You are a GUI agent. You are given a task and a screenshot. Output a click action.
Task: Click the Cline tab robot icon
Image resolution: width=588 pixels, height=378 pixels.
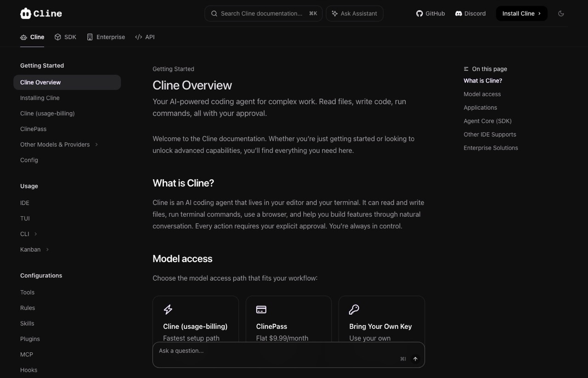coord(23,37)
